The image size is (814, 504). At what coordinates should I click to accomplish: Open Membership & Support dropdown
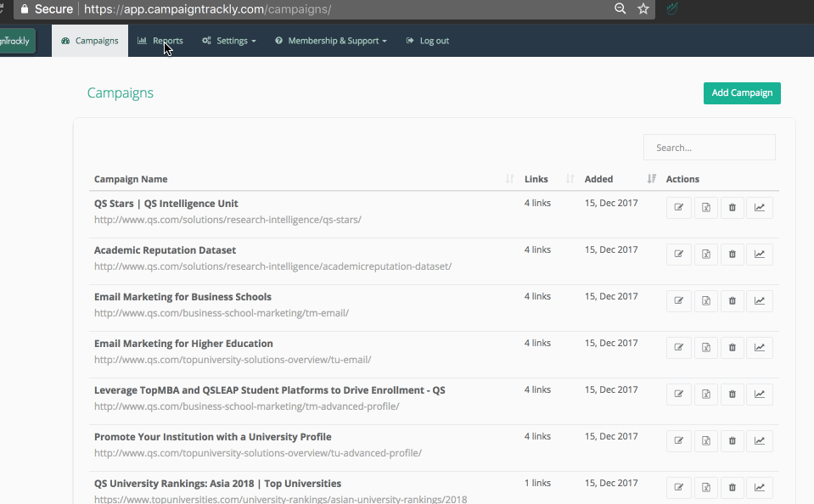click(331, 41)
